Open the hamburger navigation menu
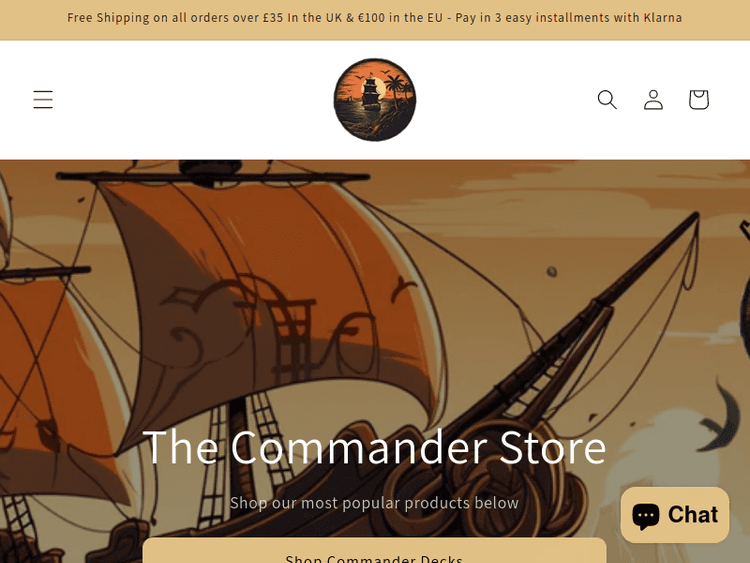The width and height of the screenshot is (750, 563). (43, 99)
